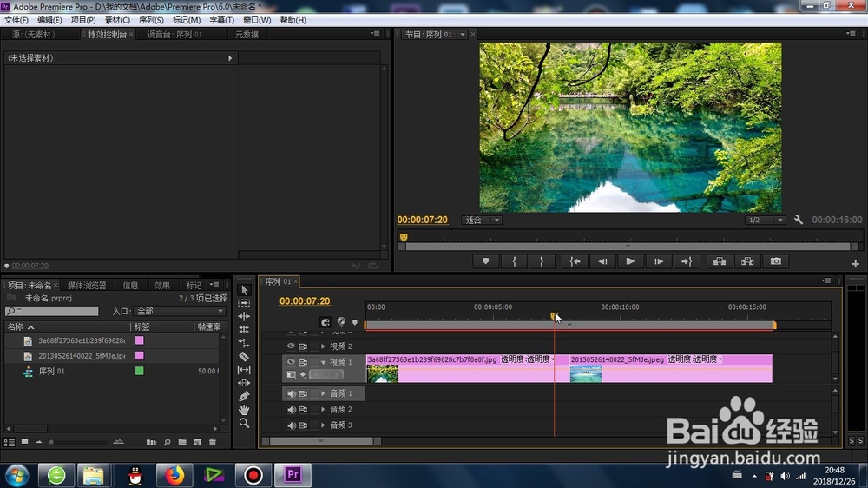Screen dimensions: 868x488
Task: Click the Lift button
Action: [720, 261]
